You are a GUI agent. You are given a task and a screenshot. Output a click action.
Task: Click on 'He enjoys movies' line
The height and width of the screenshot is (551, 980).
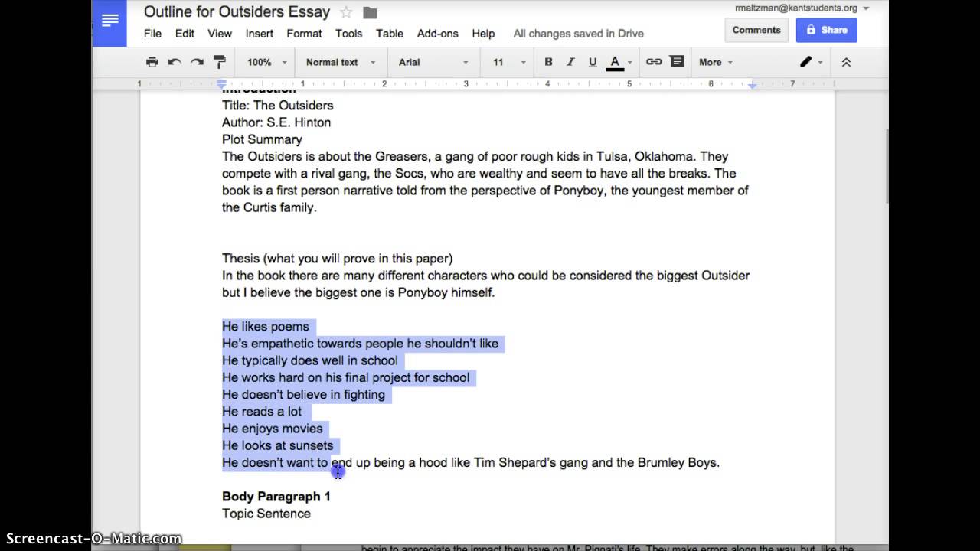tap(273, 429)
